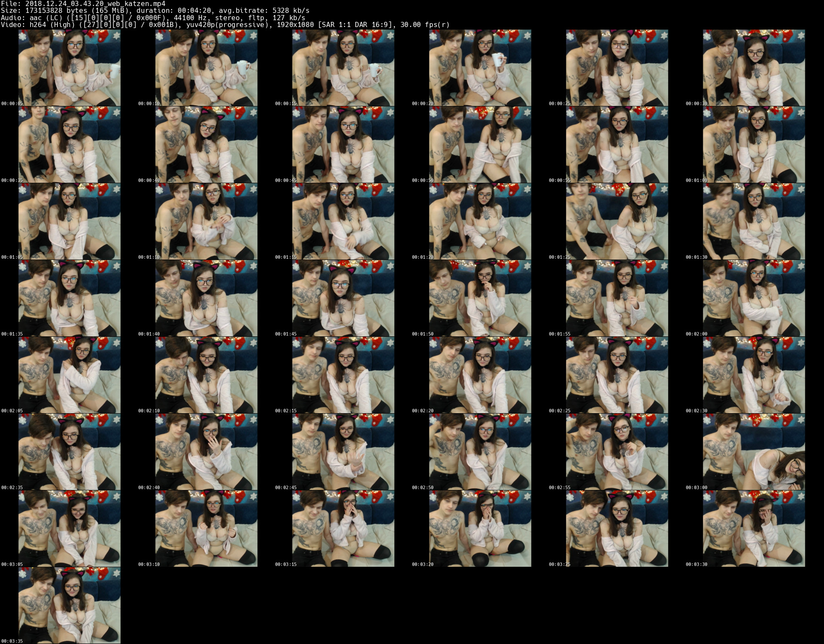Pick the frame stamped 00:00:40
824x644 pixels.
206,145
